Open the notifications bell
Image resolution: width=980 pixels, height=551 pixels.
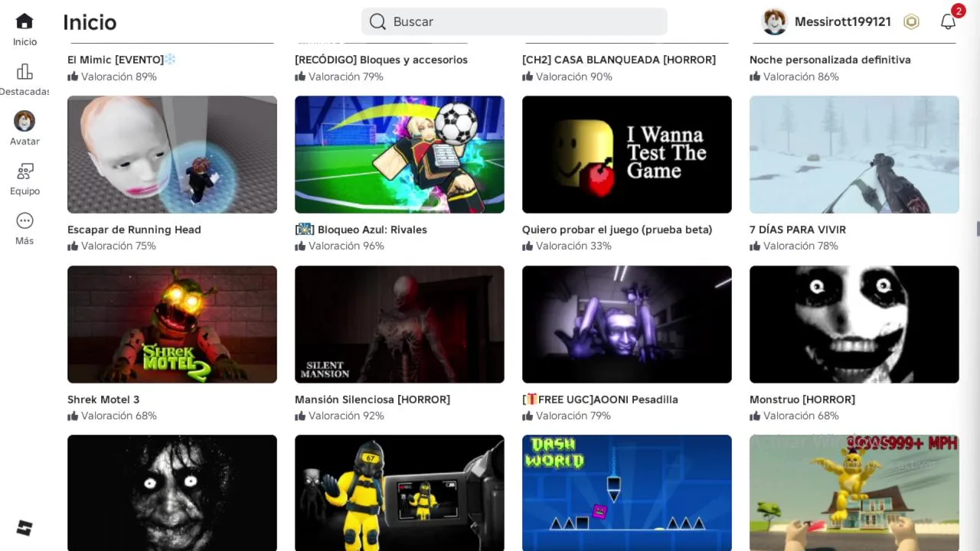[948, 21]
